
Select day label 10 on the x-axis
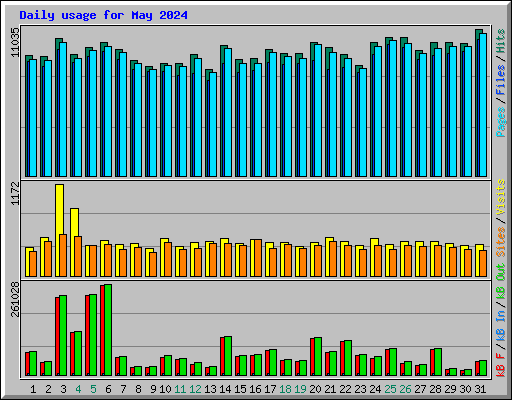pyautogui.click(x=165, y=389)
